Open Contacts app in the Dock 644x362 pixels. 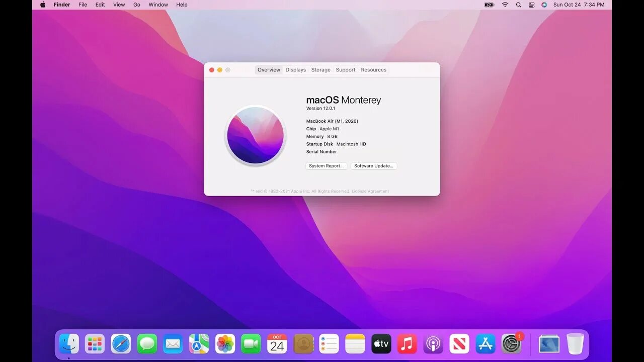coord(303,344)
